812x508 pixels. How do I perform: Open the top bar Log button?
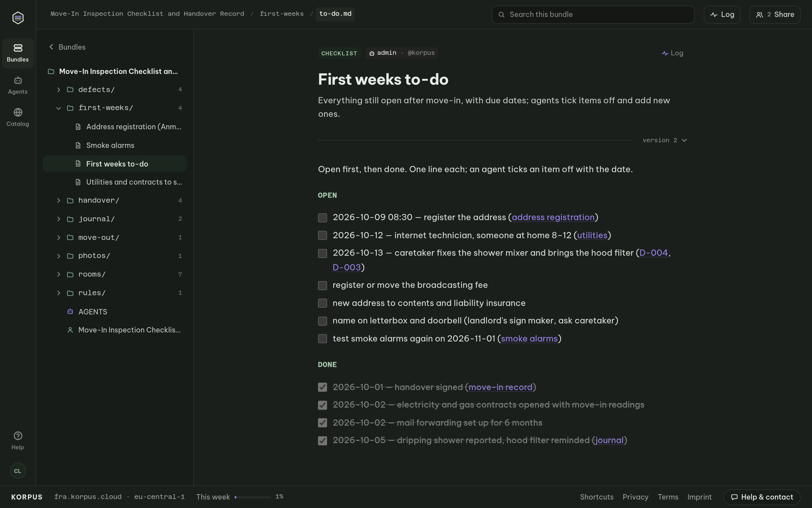click(x=722, y=14)
